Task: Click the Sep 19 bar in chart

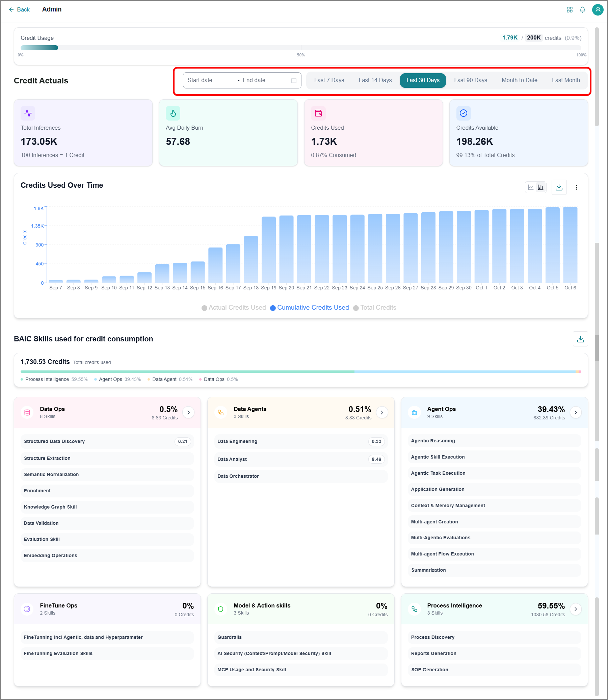Action: coord(268,250)
